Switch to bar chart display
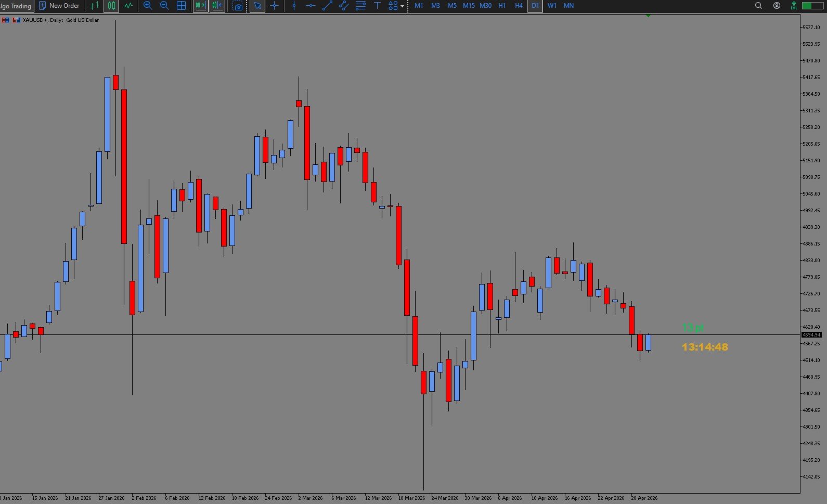Viewport: 827px width, 504px height. (x=95, y=6)
